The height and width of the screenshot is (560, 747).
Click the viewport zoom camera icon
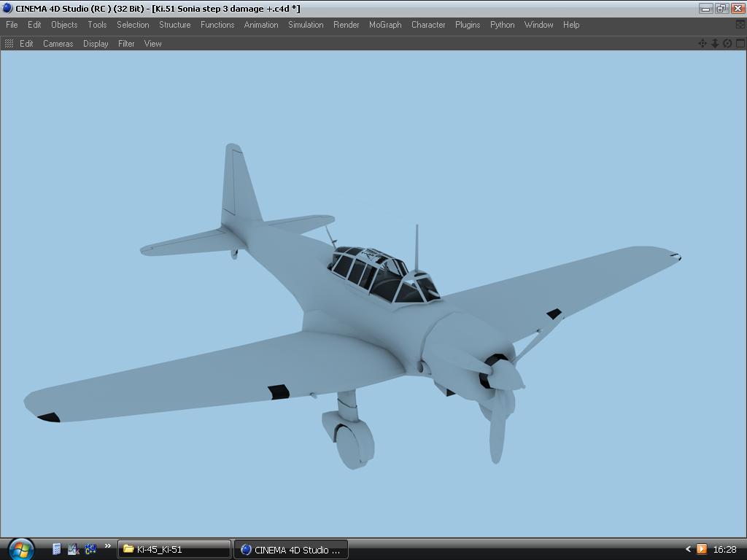tap(715, 44)
